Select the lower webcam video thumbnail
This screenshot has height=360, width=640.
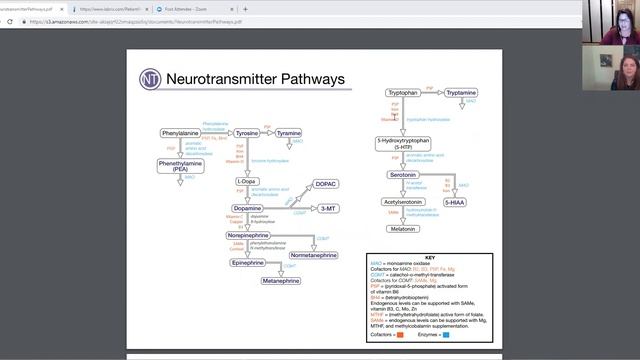pyautogui.click(x=611, y=68)
